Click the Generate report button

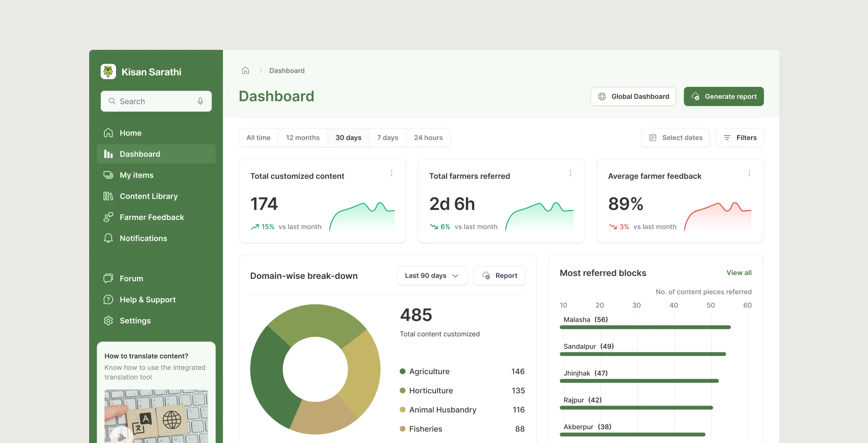tap(723, 96)
